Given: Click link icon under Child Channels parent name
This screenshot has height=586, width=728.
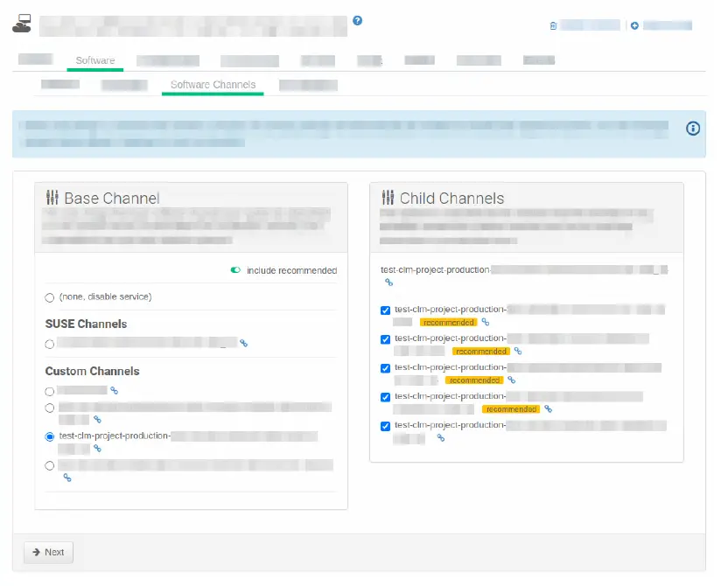Looking at the screenshot, I should [388, 283].
